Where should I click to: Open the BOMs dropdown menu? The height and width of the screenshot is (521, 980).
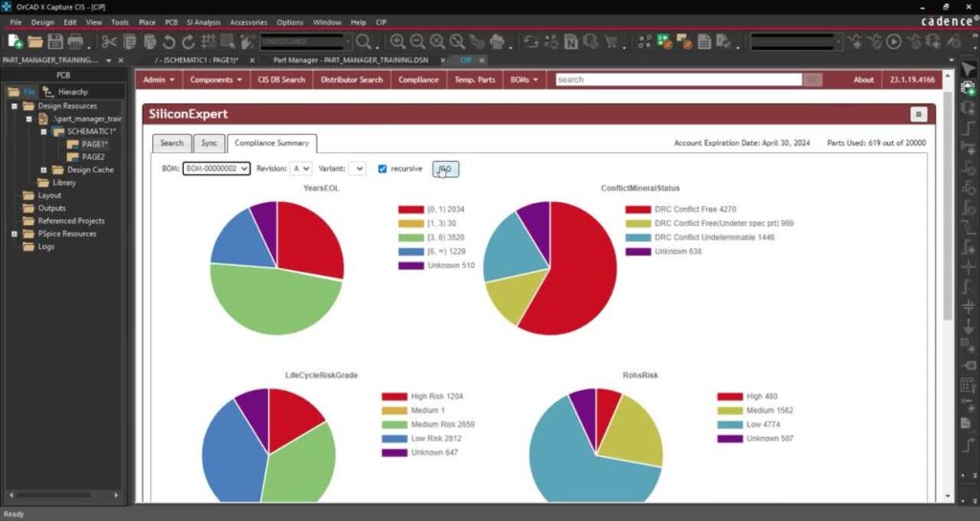point(523,80)
